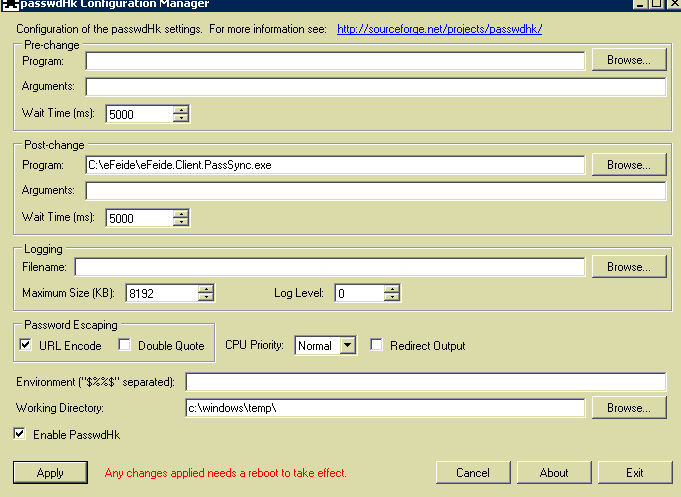This screenshot has height=497, width=681.
Task: Click the Cancel button
Action: coord(473,473)
